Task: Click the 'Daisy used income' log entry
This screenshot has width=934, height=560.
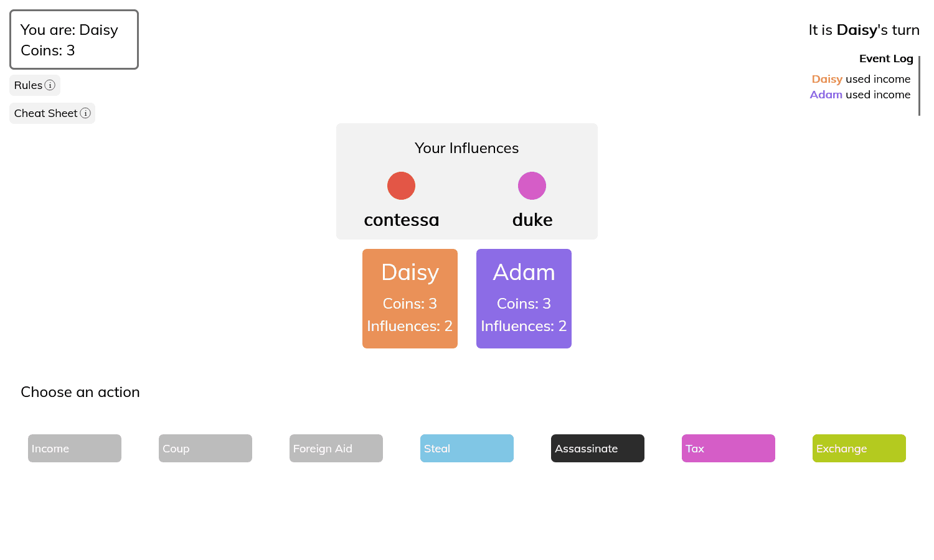Action: coord(861,79)
